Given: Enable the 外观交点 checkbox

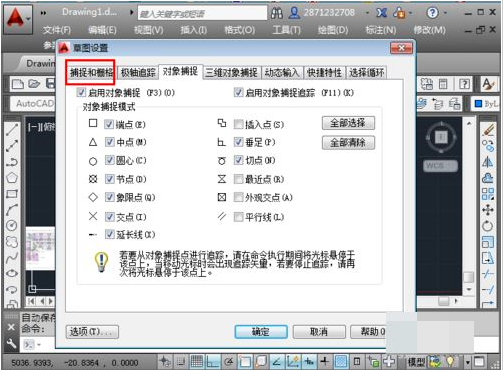Looking at the screenshot, I should 238,197.
